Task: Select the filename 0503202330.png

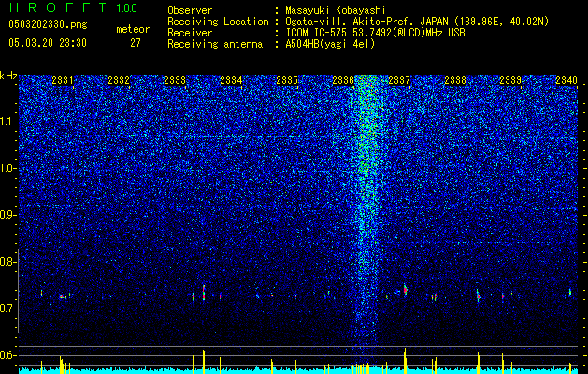Action: click(48, 25)
